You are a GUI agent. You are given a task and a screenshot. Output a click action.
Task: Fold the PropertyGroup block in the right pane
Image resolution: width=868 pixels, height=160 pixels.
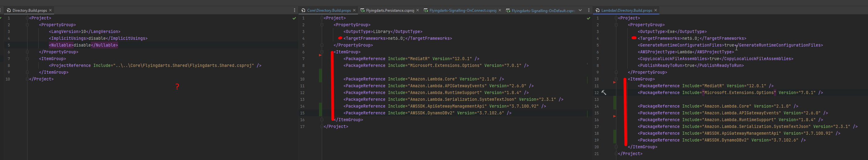(616, 25)
